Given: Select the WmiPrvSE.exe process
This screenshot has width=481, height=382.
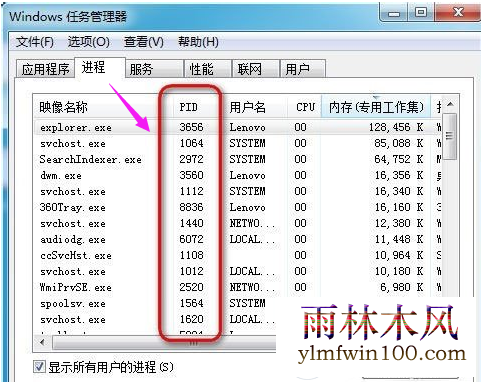Looking at the screenshot, I should tap(238, 287).
